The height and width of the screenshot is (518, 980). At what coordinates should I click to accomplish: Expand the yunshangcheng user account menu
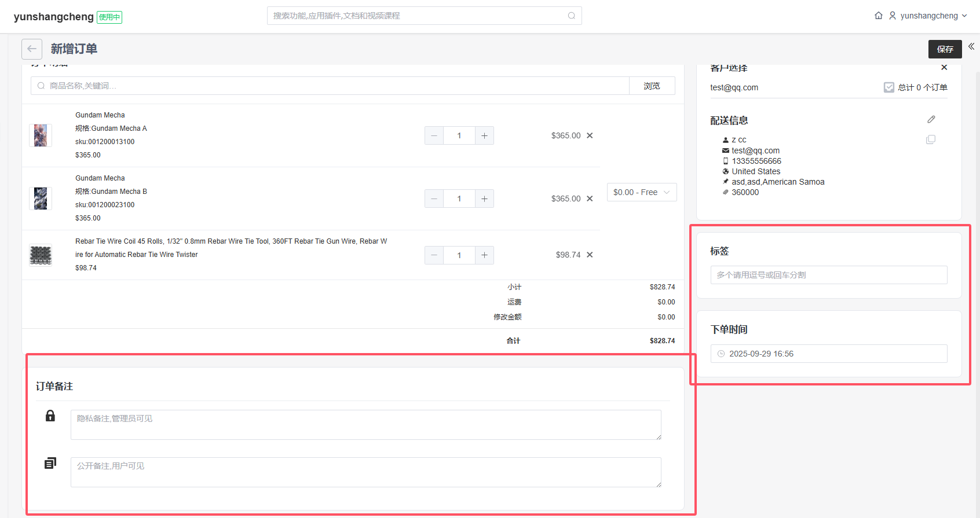tap(928, 16)
